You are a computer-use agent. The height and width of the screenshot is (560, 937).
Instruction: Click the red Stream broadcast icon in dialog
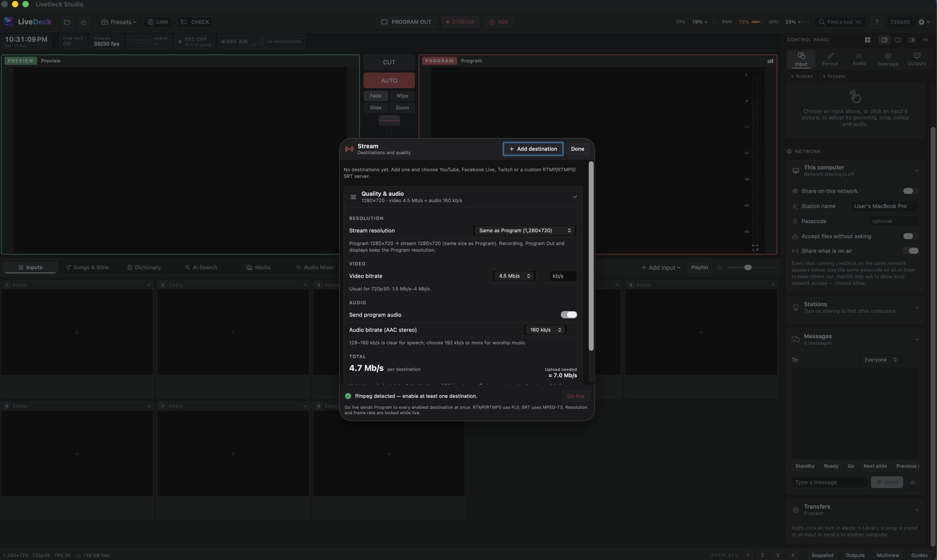tap(349, 149)
